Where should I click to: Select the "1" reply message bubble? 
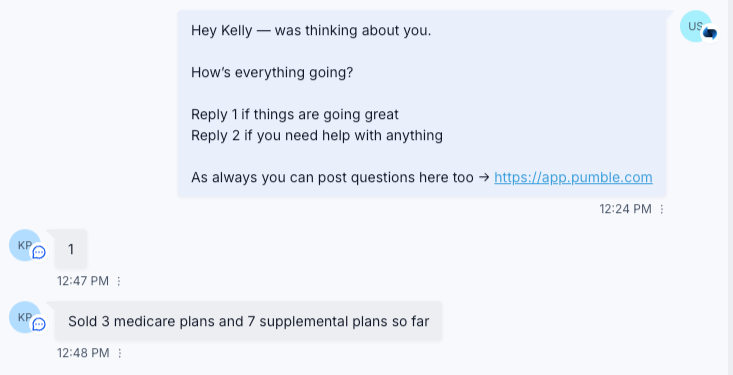coord(71,249)
